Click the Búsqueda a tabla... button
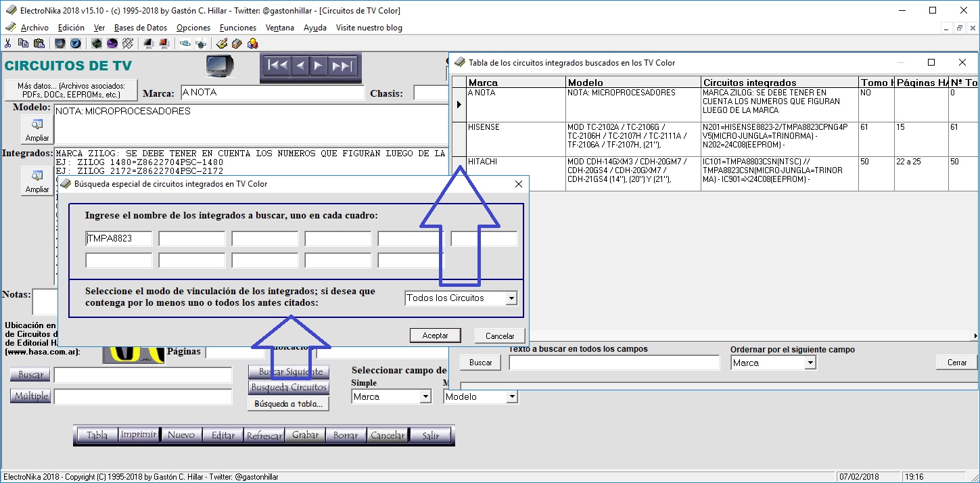This screenshot has width=980, height=483. click(289, 404)
